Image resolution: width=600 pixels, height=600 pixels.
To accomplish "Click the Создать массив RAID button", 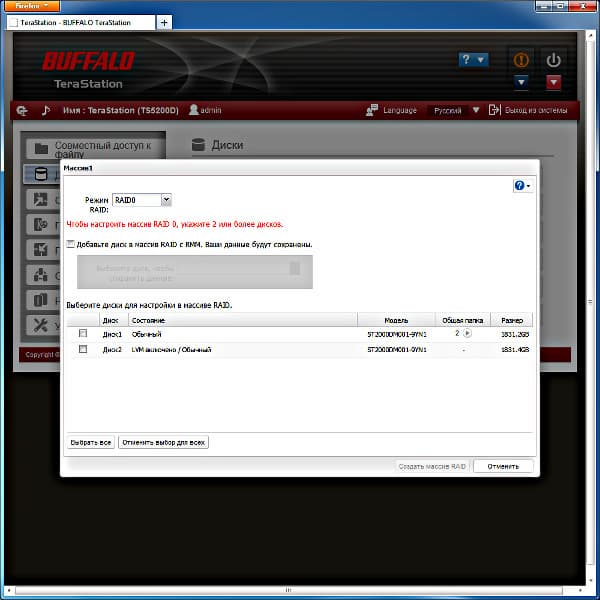I will (x=432, y=466).
